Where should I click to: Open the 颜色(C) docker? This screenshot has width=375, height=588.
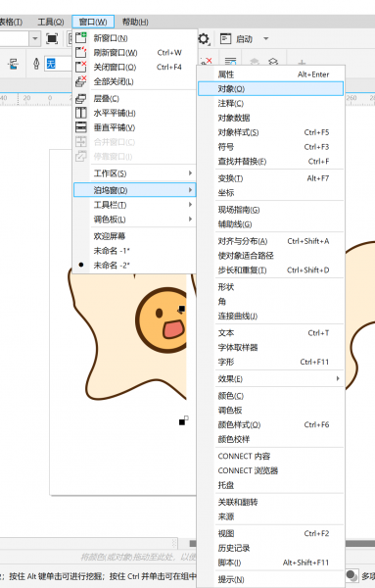point(270,396)
